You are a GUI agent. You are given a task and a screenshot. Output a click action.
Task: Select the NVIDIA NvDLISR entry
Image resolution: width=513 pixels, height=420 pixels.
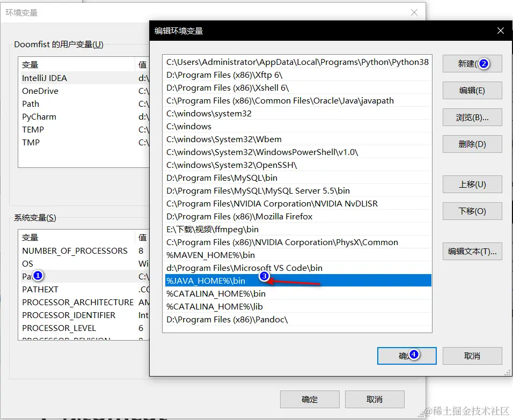click(297, 203)
